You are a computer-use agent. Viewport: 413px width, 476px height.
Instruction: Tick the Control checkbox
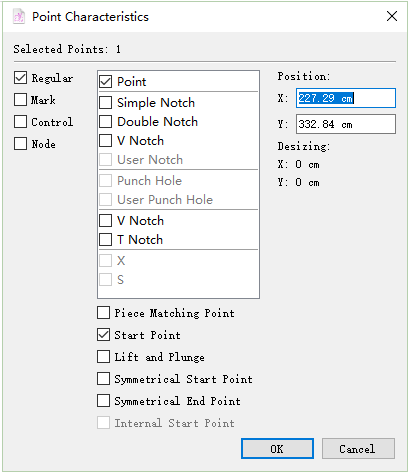[x=20, y=122]
